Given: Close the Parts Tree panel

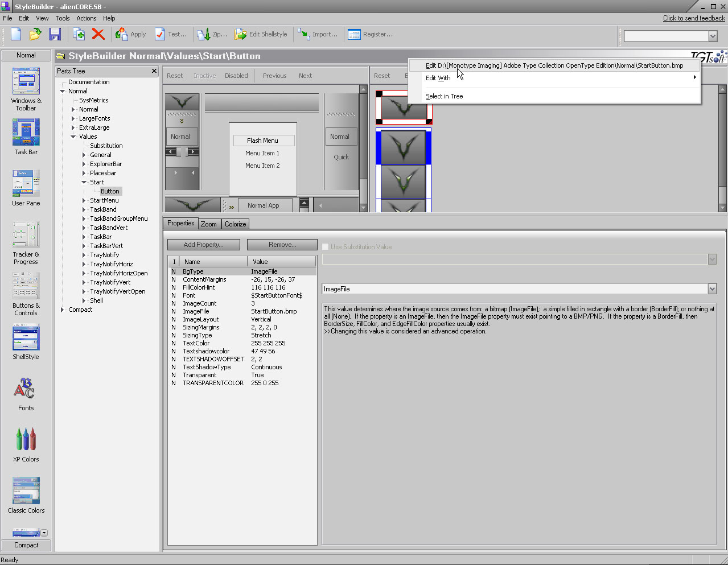Looking at the screenshot, I should coord(154,71).
